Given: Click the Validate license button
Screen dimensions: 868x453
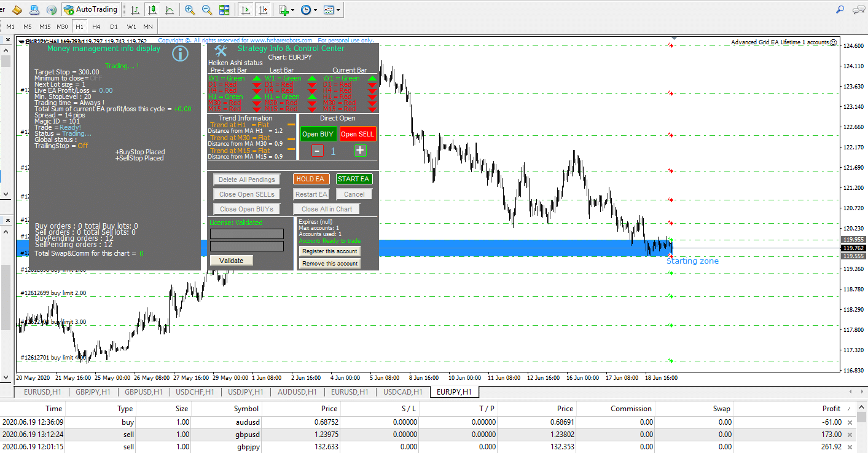Looking at the screenshot, I should click(232, 261).
